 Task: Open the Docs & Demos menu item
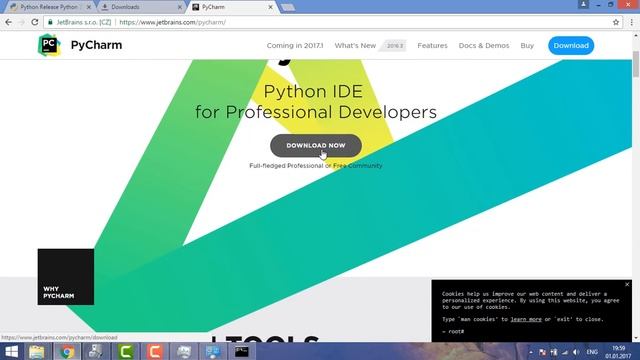coord(484,46)
